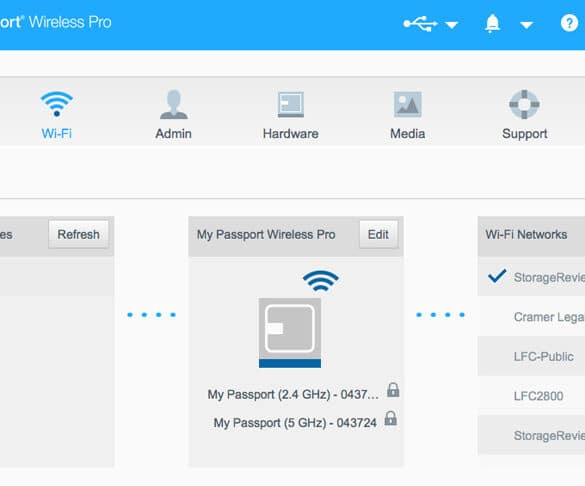
Task: Select the checked StorageReview network row
Action: (x=531, y=277)
